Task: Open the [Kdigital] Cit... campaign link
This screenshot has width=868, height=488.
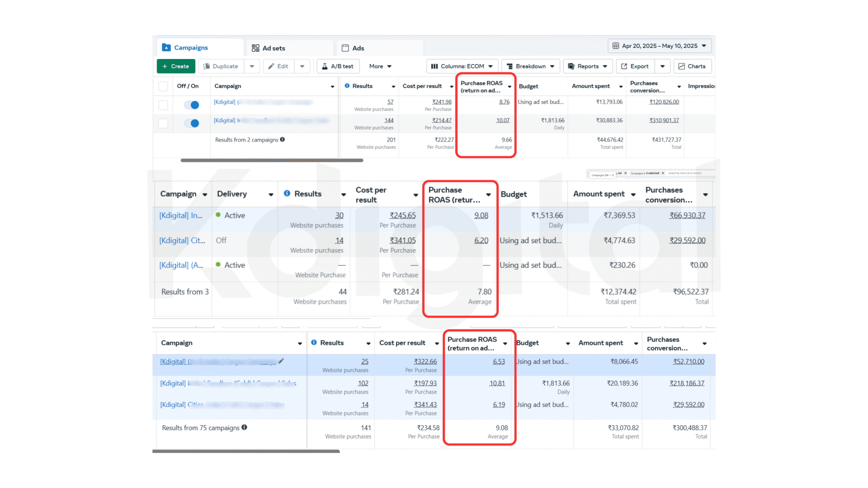Action: pos(182,240)
